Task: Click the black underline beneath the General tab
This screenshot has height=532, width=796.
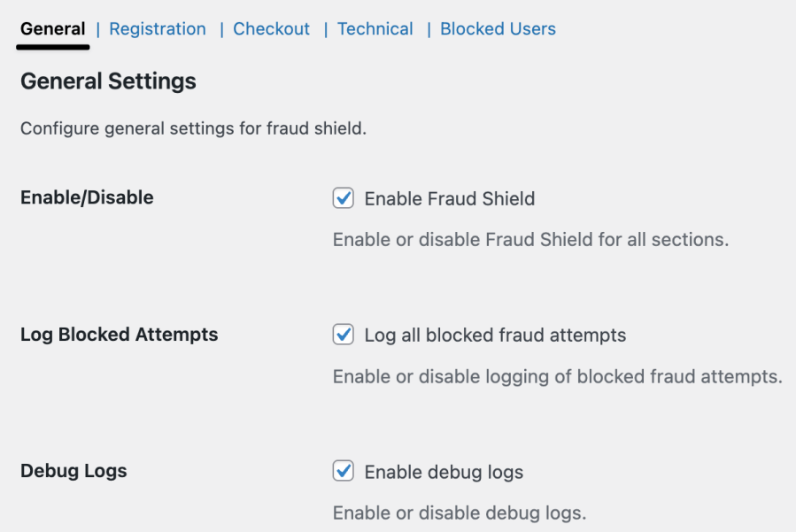Action: point(53,44)
